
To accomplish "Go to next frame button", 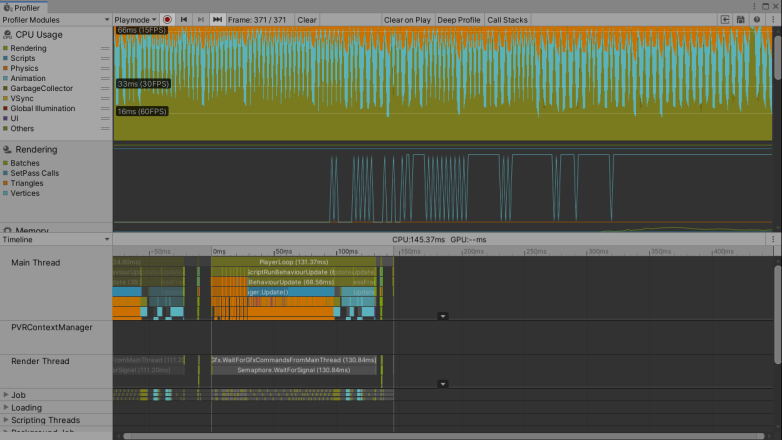I will coord(200,20).
